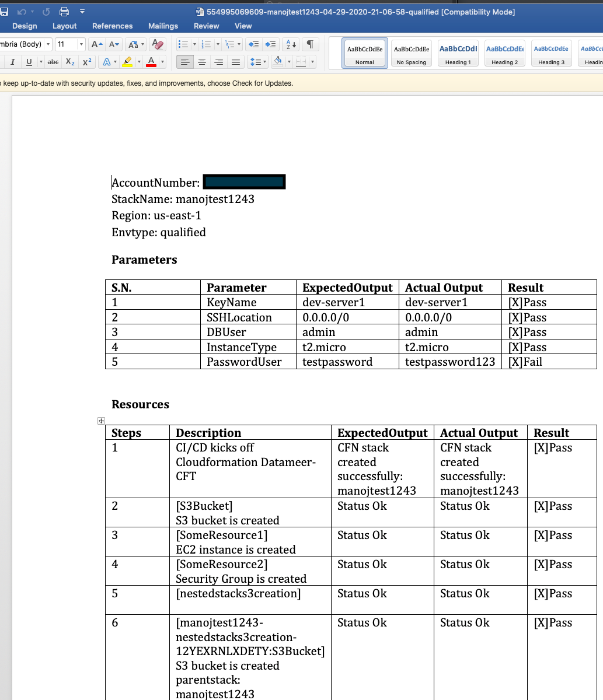Click the Clear Formatting eraser icon
This screenshot has width=603, height=700.
click(157, 44)
